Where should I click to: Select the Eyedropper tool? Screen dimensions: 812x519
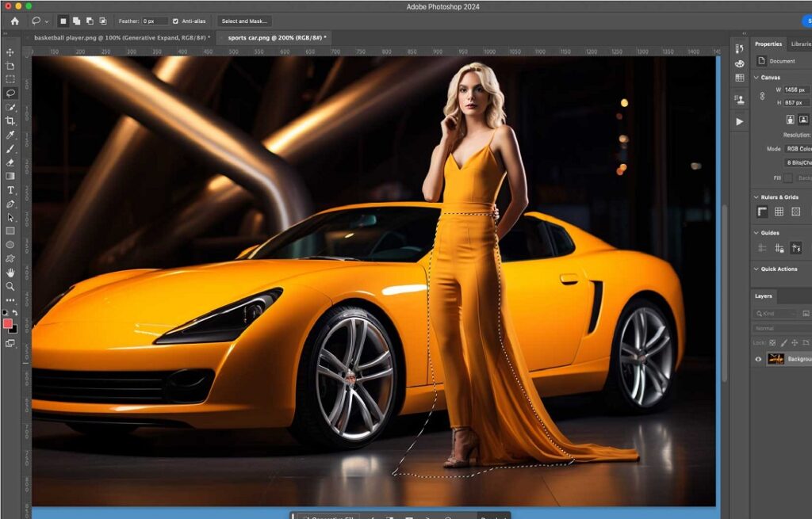10,135
